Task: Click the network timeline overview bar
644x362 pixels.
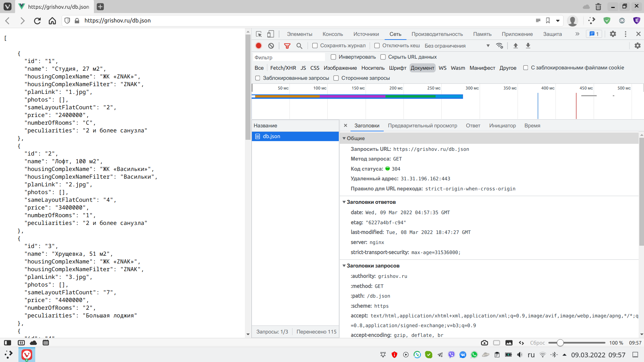Action: click(357, 97)
